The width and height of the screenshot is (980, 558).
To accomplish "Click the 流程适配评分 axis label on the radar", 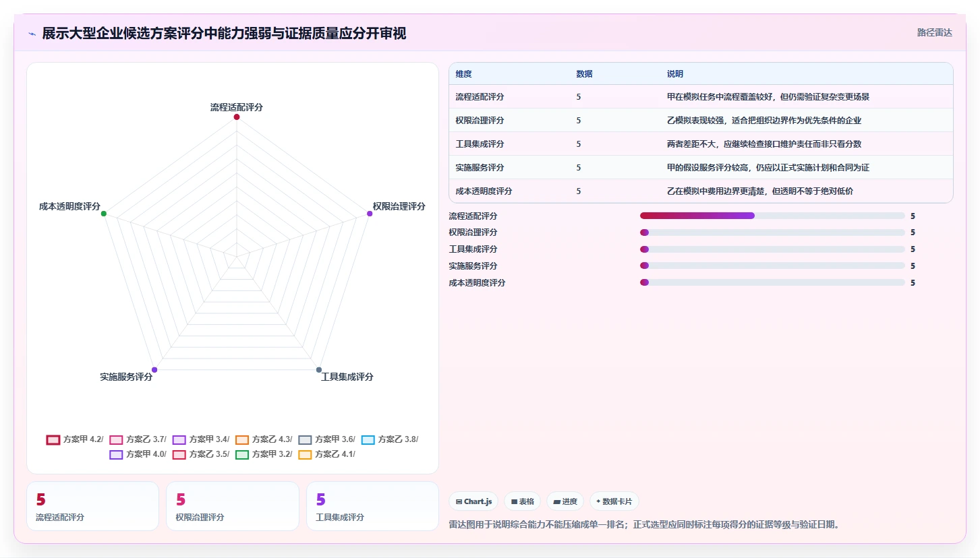I will pos(237,107).
